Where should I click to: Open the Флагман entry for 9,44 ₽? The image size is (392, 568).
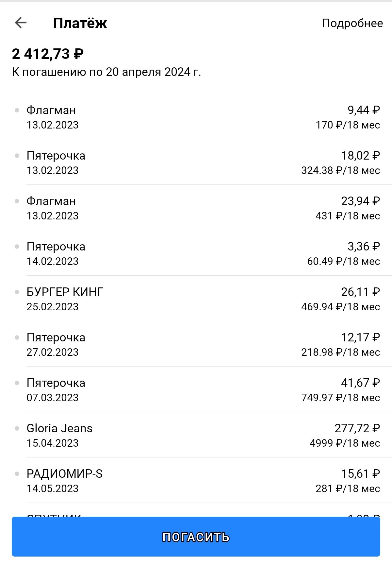(x=196, y=117)
